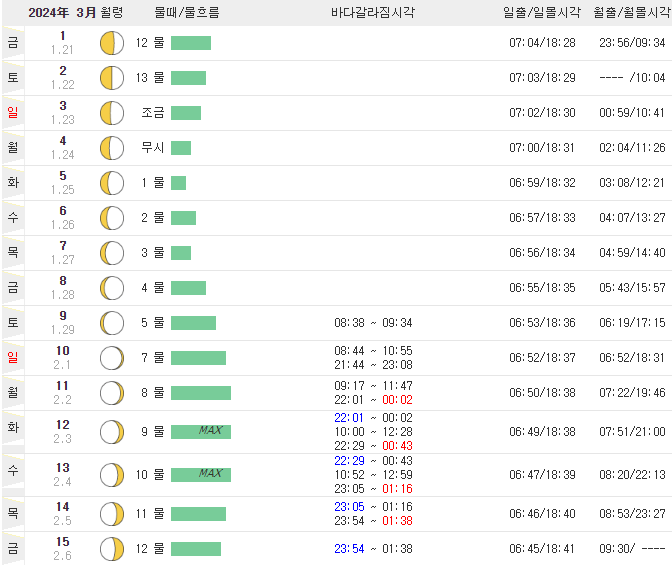Click the 무시 tide label
Viewport: 672px width, 565px height.
(x=153, y=148)
